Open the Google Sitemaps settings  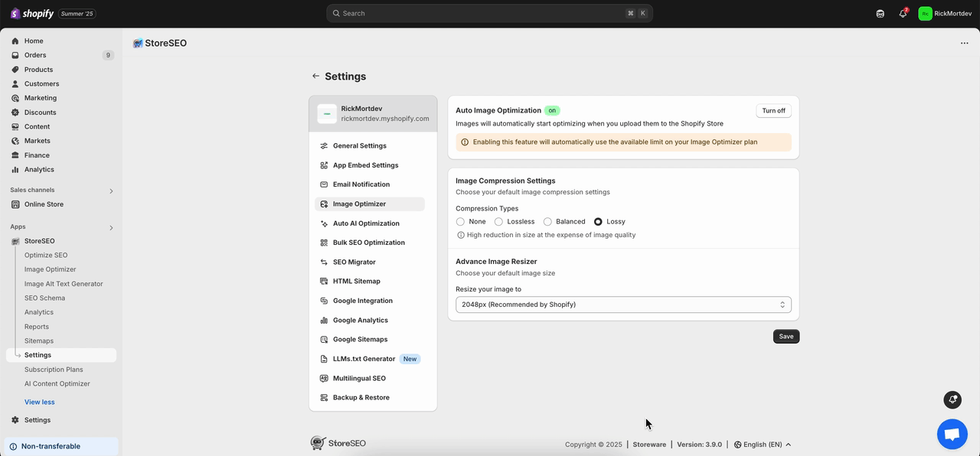tap(370, 340)
